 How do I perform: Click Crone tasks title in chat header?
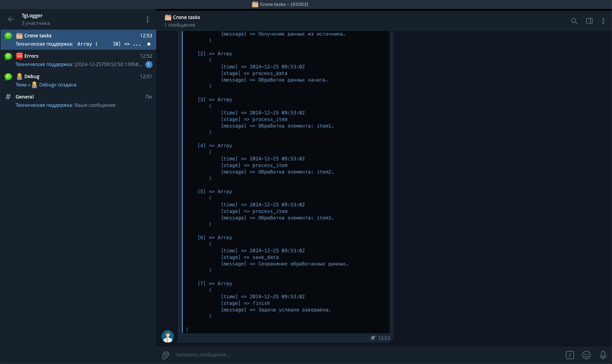(186, 17)
